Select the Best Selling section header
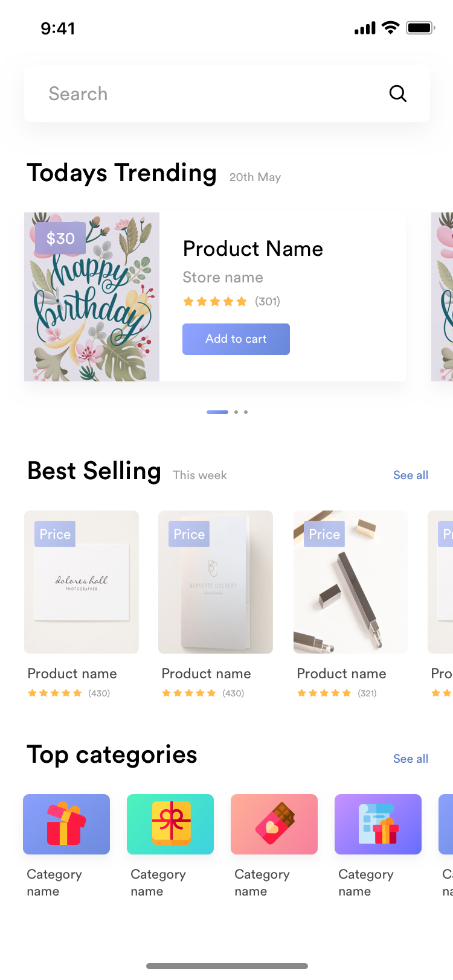453x980 pixels. 94,471
